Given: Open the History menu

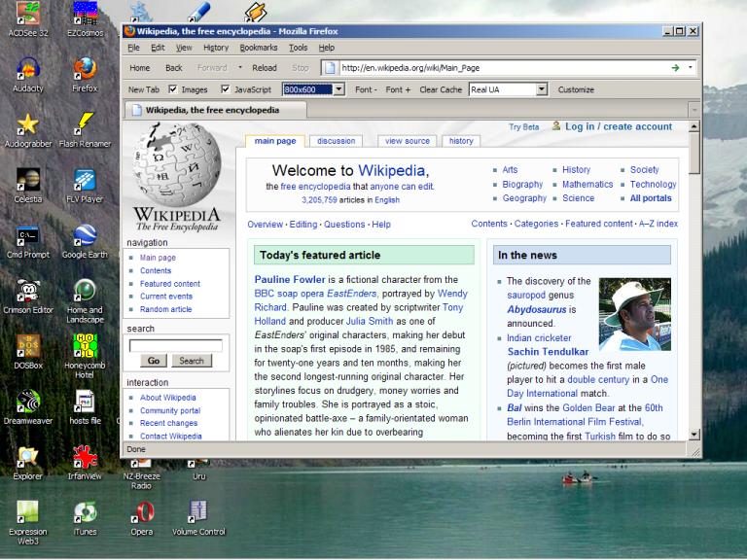Looking at the screenshot, I should (x=216, y=48).
